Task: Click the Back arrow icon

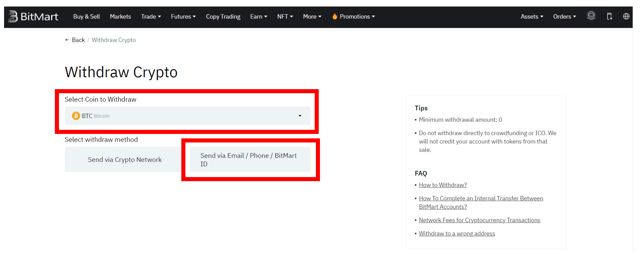Action: click(x=67, y=40)
